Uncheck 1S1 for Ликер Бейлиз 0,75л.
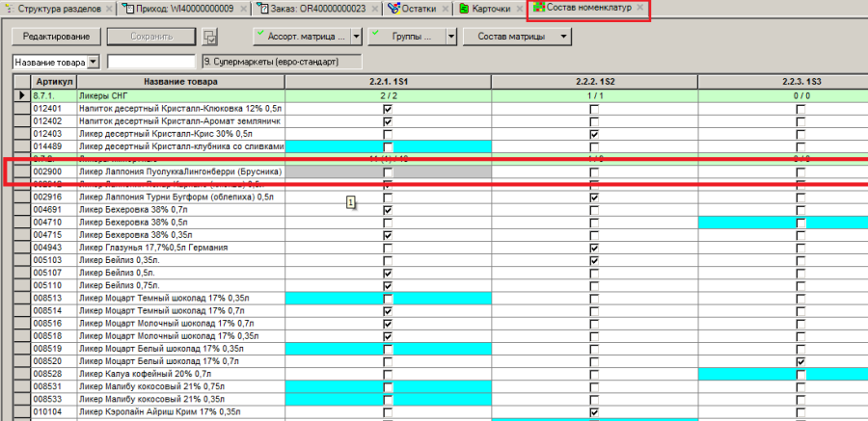Viewport: 868px width, 421px height. (x=388, y=285)
